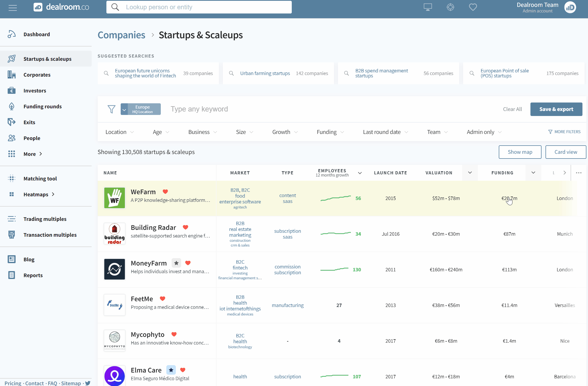The width and height of the screenshot is (588, 386).
Task: Click Clear All filters
Action: pyautogui.click(x=512, y=109)
